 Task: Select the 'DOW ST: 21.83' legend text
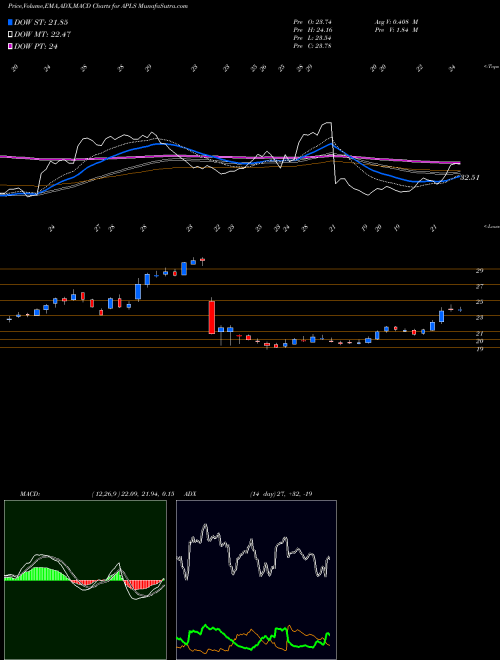(41, 22)
